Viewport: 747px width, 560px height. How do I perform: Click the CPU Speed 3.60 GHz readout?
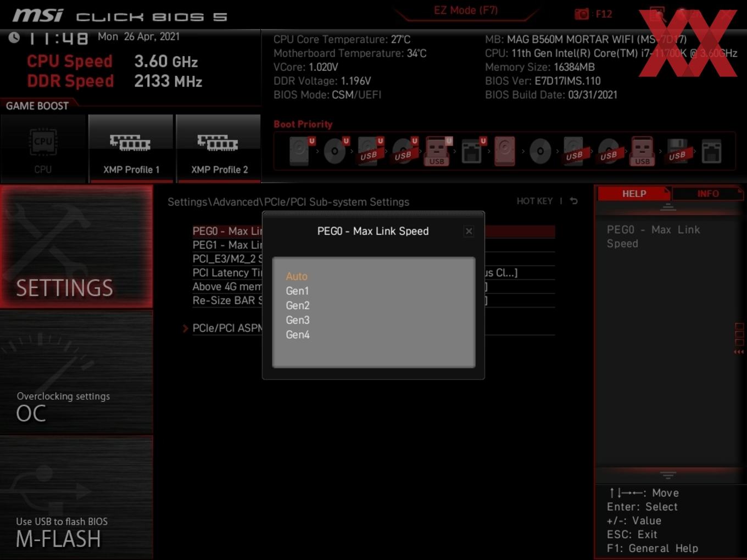coord(113,61)
